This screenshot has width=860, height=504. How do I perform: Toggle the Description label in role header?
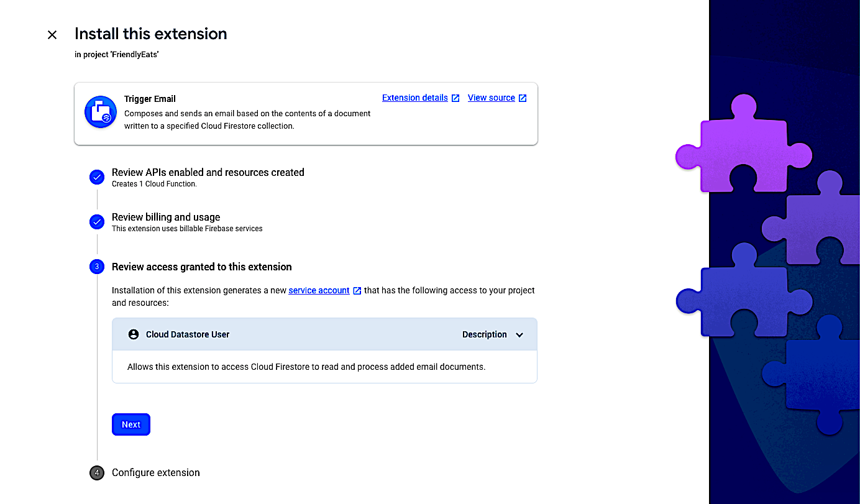[485, 334]
